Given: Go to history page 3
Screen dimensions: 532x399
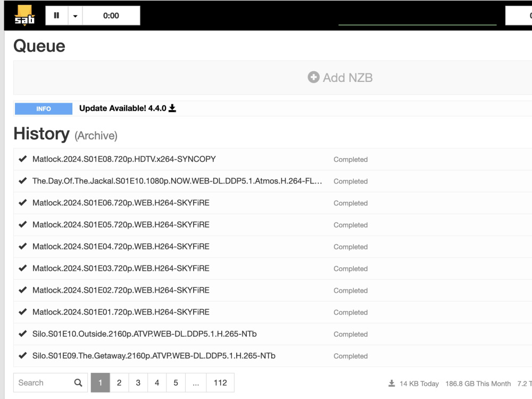Looking at the screenshot, I should (138, 383).
